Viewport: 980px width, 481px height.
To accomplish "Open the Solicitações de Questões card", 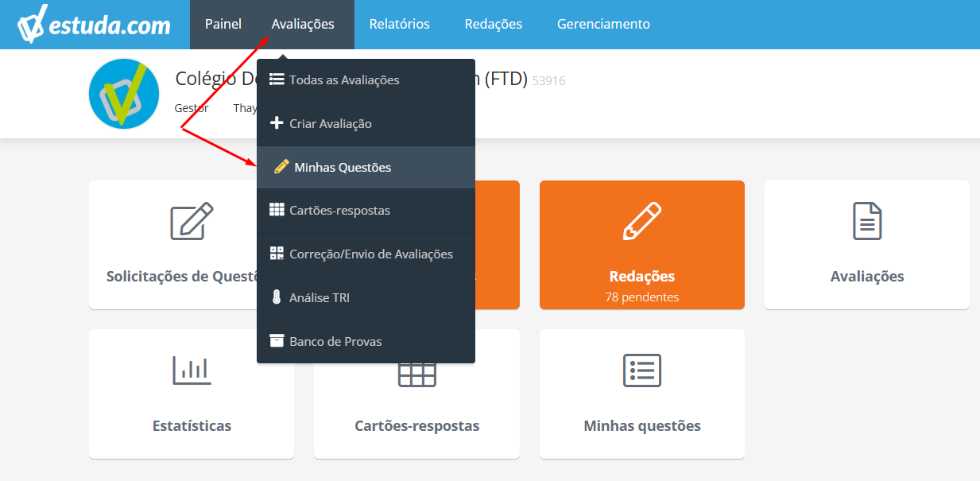I will [192, 245].
